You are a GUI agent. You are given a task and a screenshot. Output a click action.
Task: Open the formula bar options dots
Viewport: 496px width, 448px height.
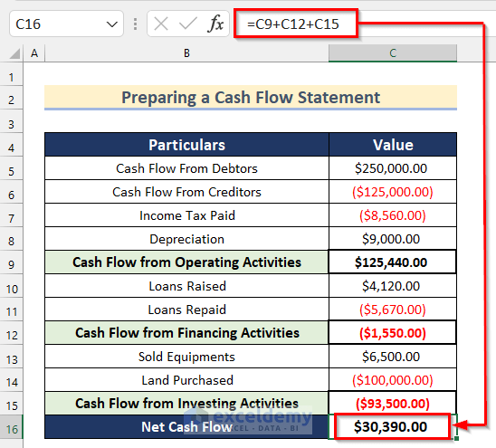point(136,24)
